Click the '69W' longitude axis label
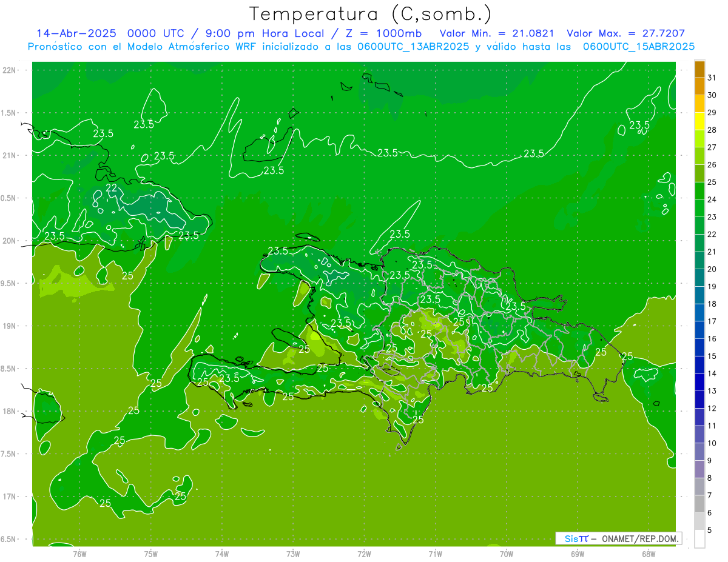728x562 pixels. [x=578, y=554]
